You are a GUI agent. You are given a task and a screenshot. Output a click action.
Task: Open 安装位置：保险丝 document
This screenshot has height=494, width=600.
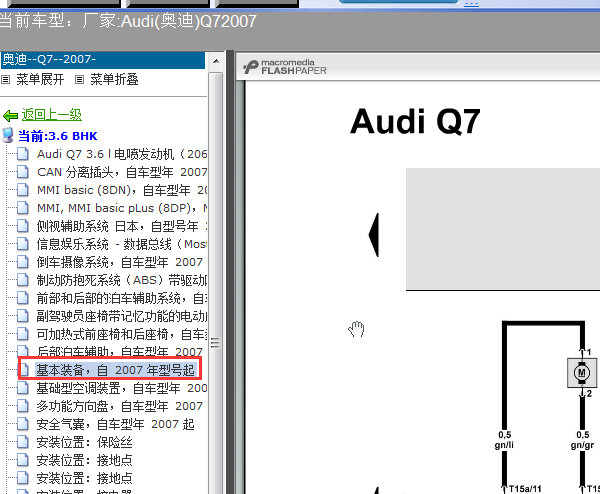tap(84, 442)
